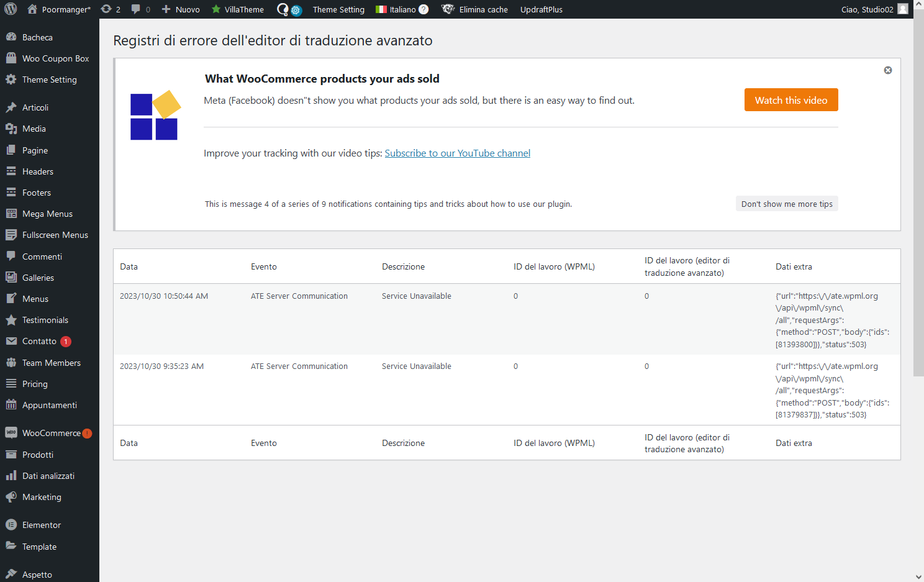This screenshot has height=582, width=924.
Task: Click the Nuovo text in admin bar
Action: [x=188, y=9]
